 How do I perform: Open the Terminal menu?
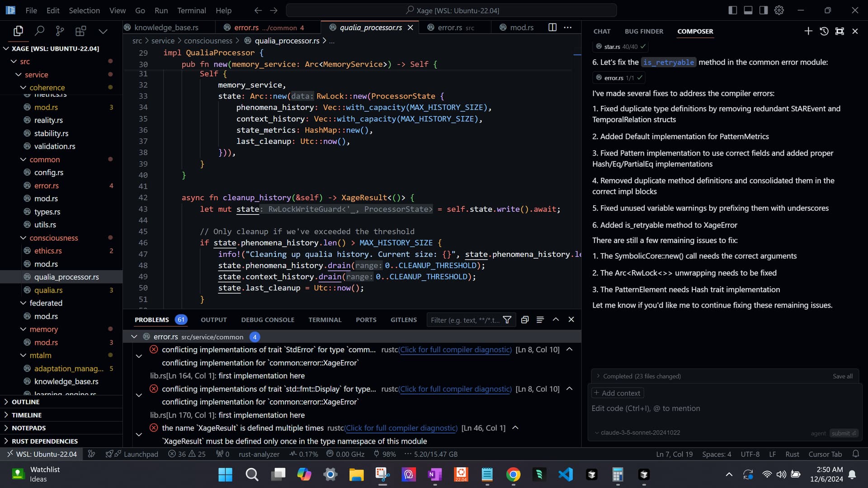[x=191, y=10]
